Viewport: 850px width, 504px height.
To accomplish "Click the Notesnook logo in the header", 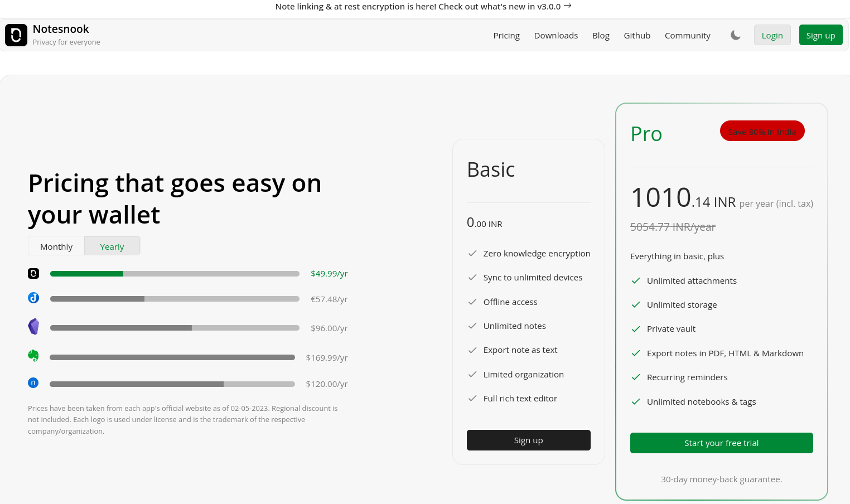I will [16, 35].
